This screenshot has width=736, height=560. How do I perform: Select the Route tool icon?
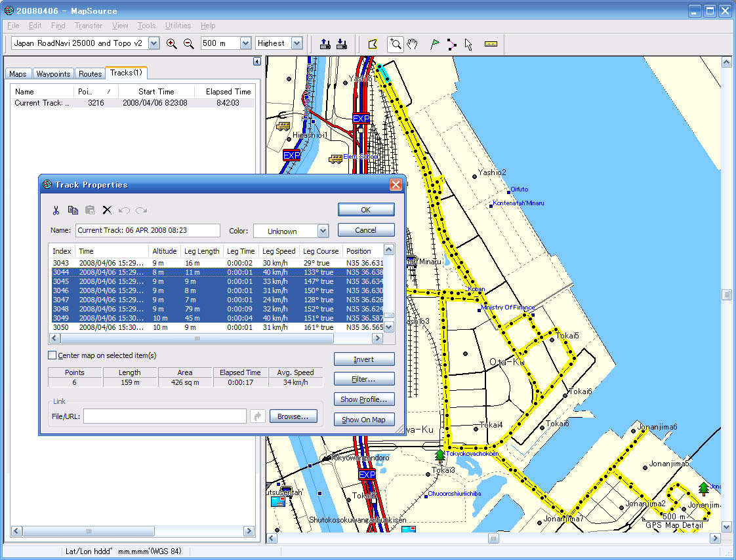(x=451, y=44)
